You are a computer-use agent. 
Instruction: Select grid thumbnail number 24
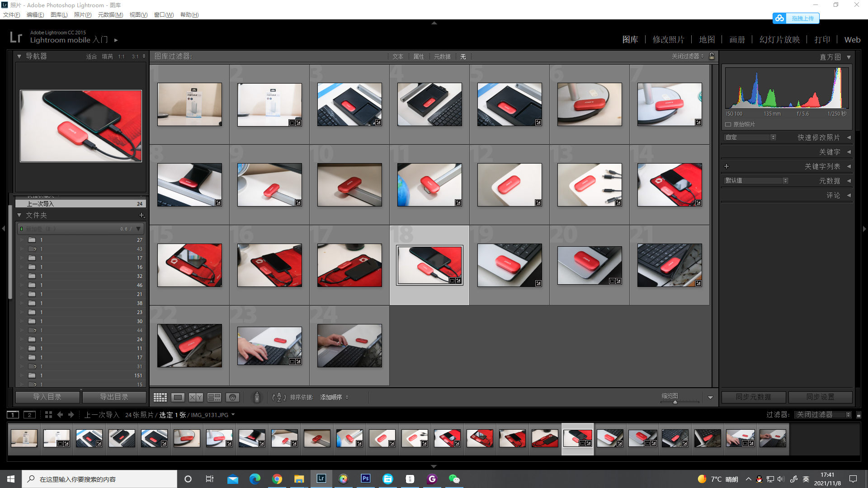[x=349, y=346]
